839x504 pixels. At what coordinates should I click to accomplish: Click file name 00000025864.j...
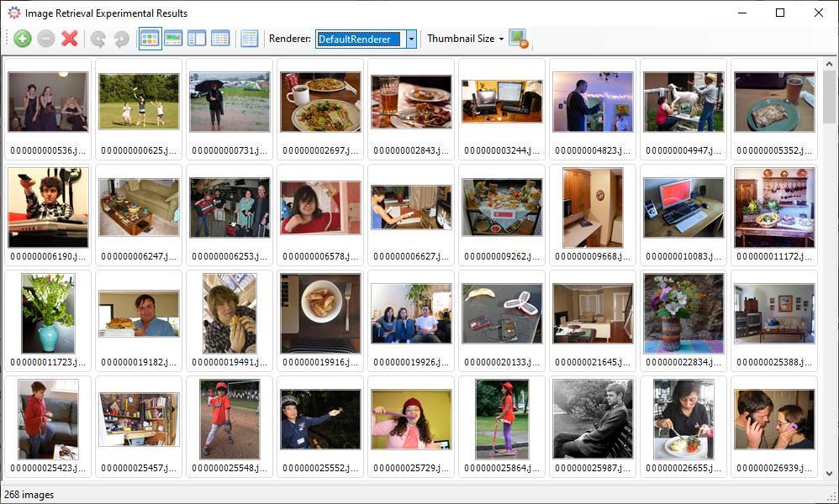(x=502, y=468)
